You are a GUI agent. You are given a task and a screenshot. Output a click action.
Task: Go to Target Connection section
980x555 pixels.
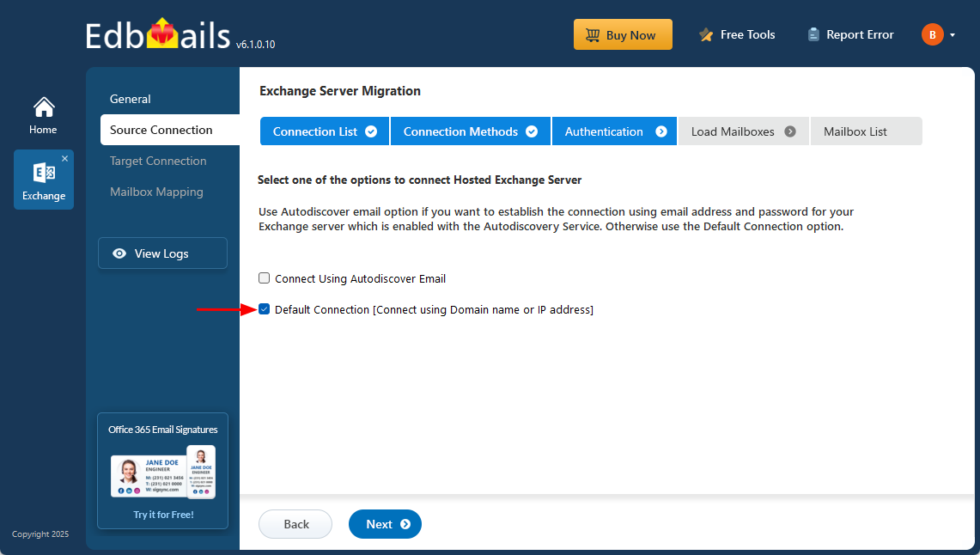[x=158, y=161]
